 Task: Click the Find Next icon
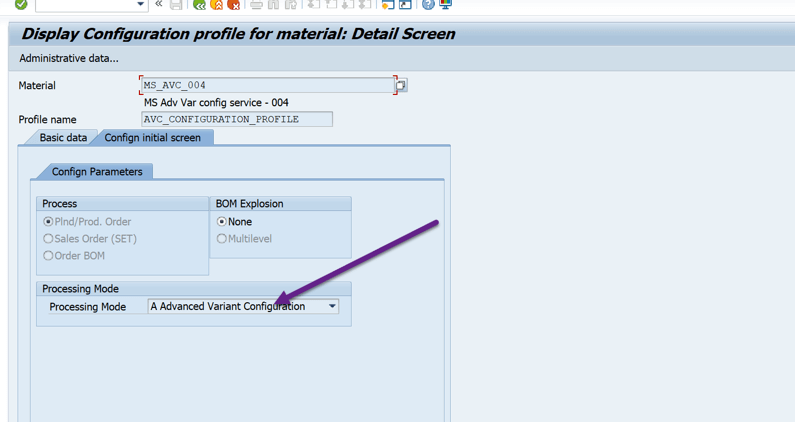(x=291, y=5)
